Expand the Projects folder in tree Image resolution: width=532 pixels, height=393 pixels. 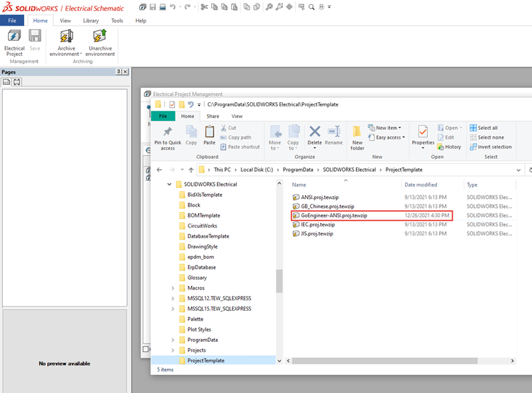click(x=173, y=350)
